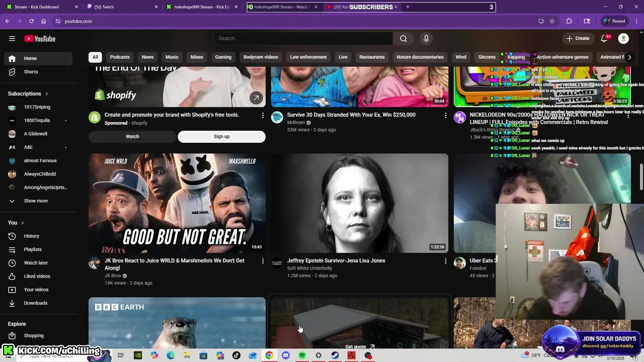Screen dimensions: 644x362
Task: Open JK Bros channel name link
Action: [113, 276]
